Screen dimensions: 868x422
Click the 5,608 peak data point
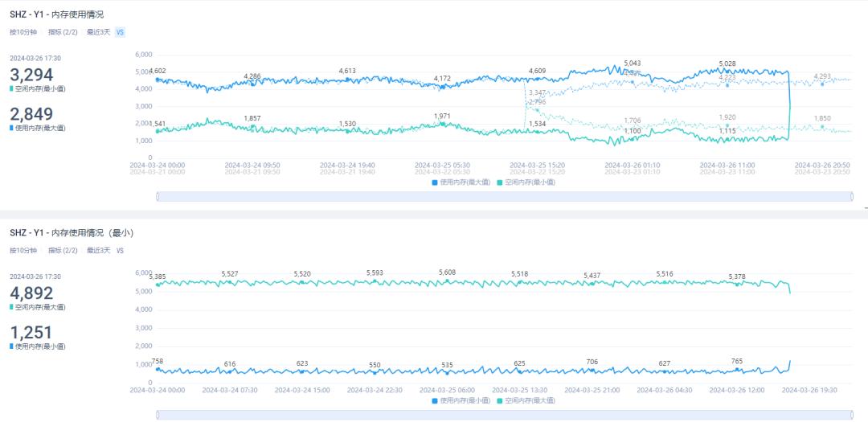tap(448, 272)
